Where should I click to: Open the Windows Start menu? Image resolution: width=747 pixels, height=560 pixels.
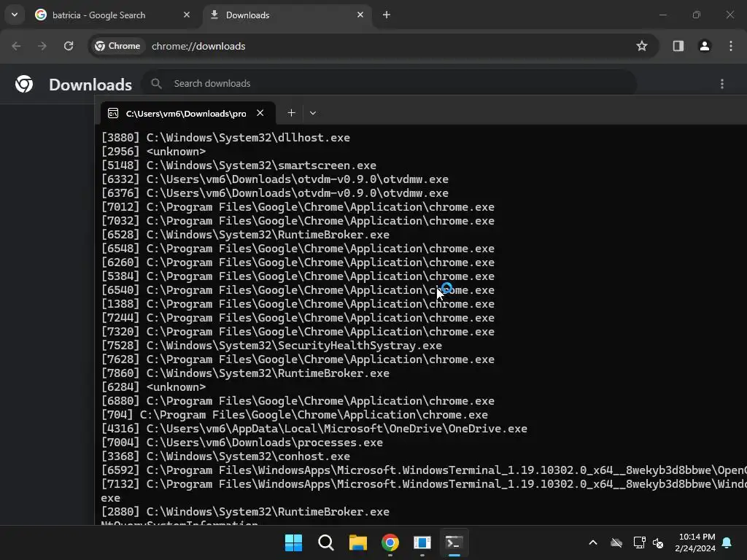point(293,542)
